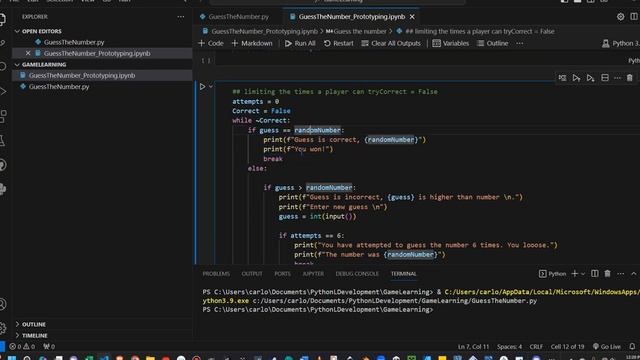The width and height of the screenshot is (640, 360).
Task: Open the terminal launch profile dropdown
Action: [x=583, y=274]
